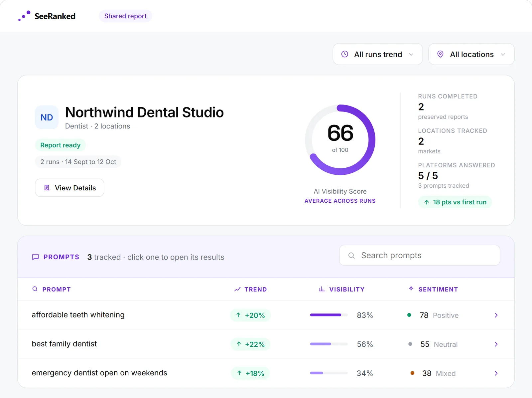Screen dimensions: 532x398
Task: Click the View Details button
Action: point(69,188)
